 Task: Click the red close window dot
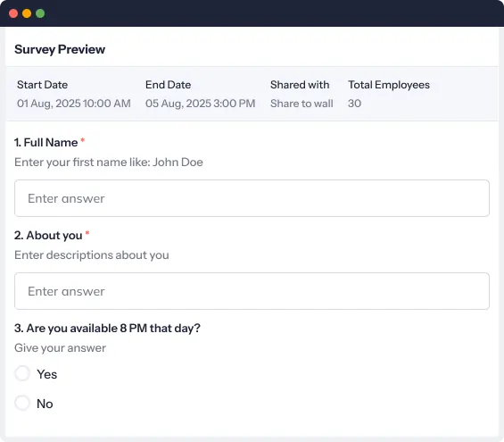(x=13, y=13)
